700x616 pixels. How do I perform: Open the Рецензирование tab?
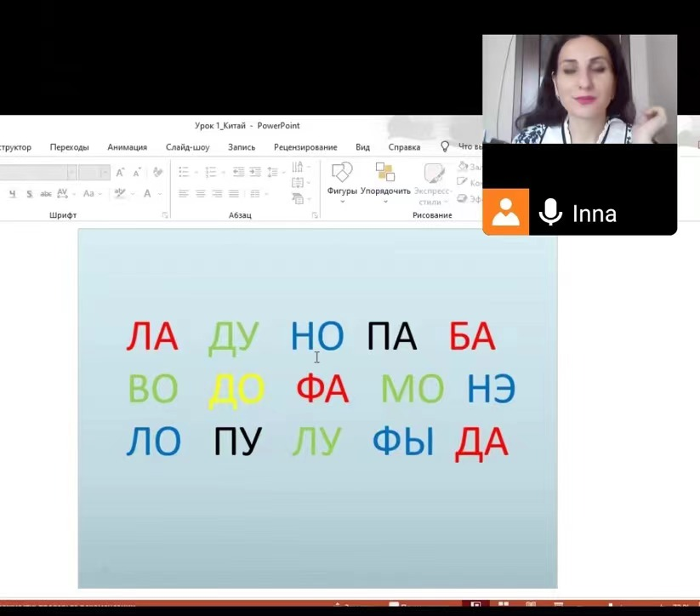(x=304, y=147)
